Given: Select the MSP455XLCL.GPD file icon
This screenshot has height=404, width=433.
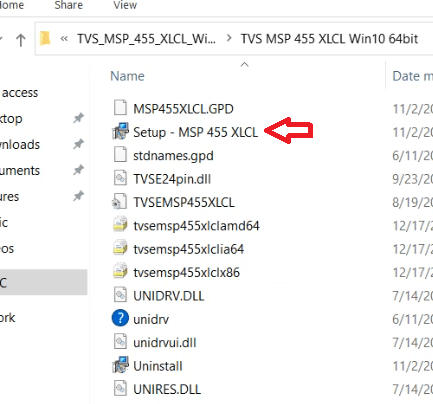Looking at the screenshot, I should coord(120,108).
